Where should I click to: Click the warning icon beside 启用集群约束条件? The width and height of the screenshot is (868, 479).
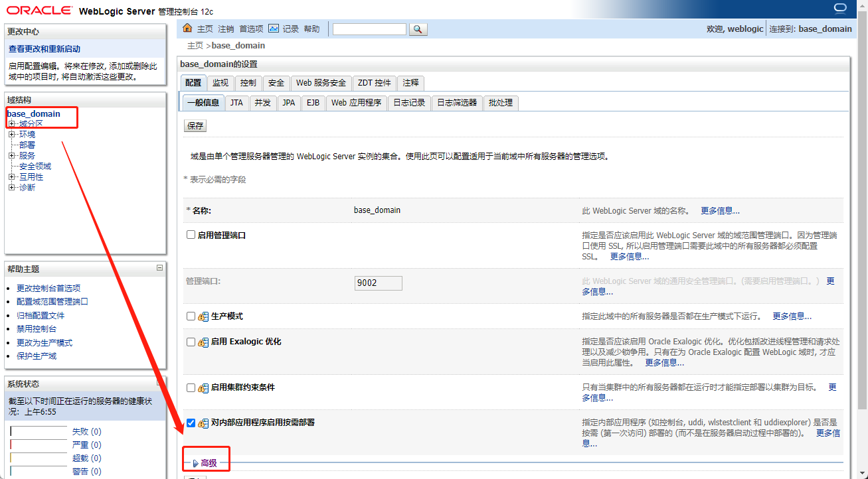[x=203, y=388]
